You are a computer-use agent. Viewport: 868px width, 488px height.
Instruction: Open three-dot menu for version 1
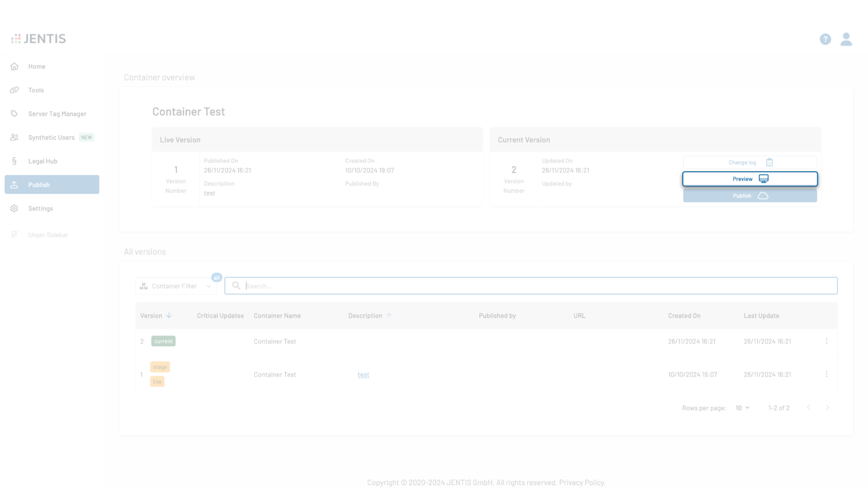pyautogui.click(x=826, y=374)
